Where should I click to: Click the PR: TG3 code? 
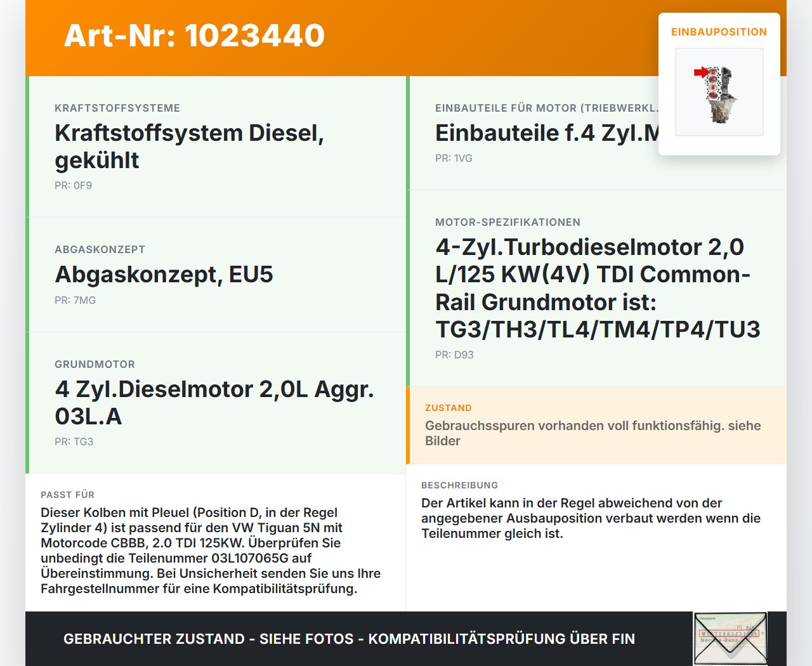pyautogui.click(x=74, y=441)
